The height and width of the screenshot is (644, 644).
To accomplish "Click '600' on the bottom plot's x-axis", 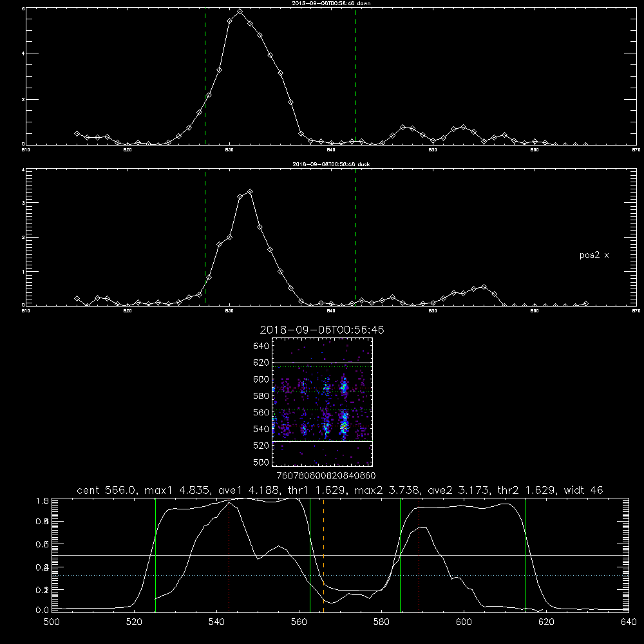I will click(464, 622).
